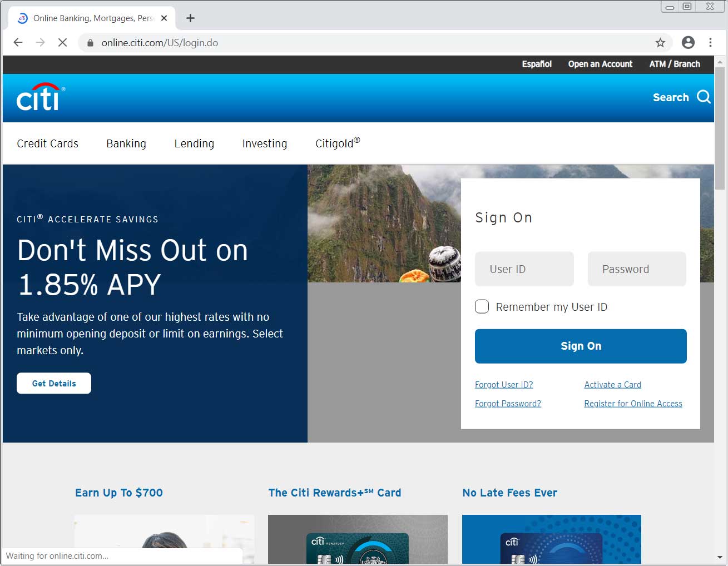The width and height of the screenshot is (728, 566).
Task: Open the Citigold menu
Action: [338, 143]
